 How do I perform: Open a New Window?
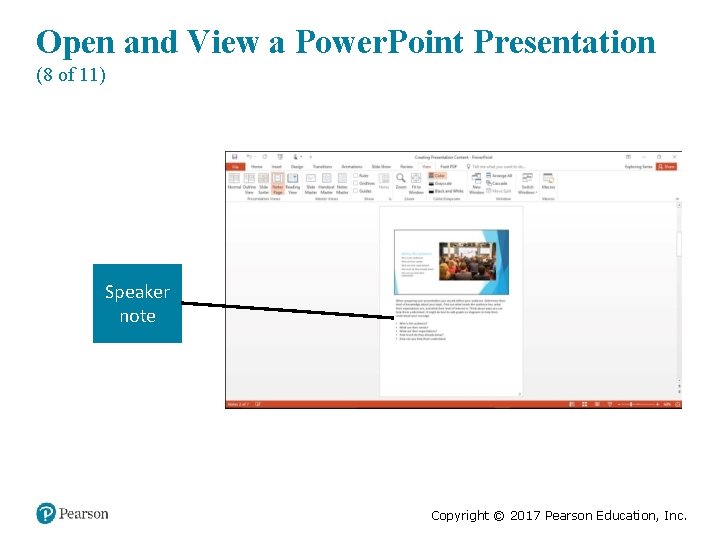pyautogui.click(x=476, y=183)
